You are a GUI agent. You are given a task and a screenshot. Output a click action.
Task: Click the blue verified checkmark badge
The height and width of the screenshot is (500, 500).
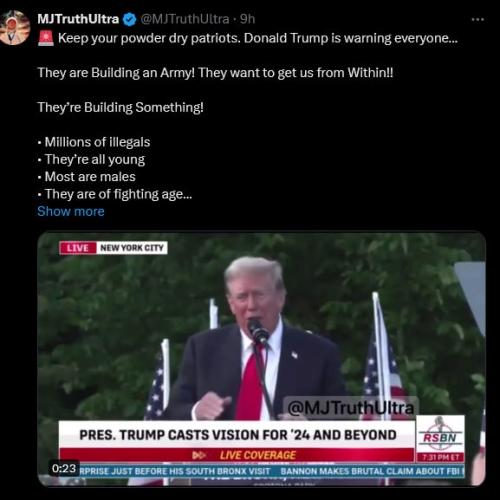coord(130,19)
